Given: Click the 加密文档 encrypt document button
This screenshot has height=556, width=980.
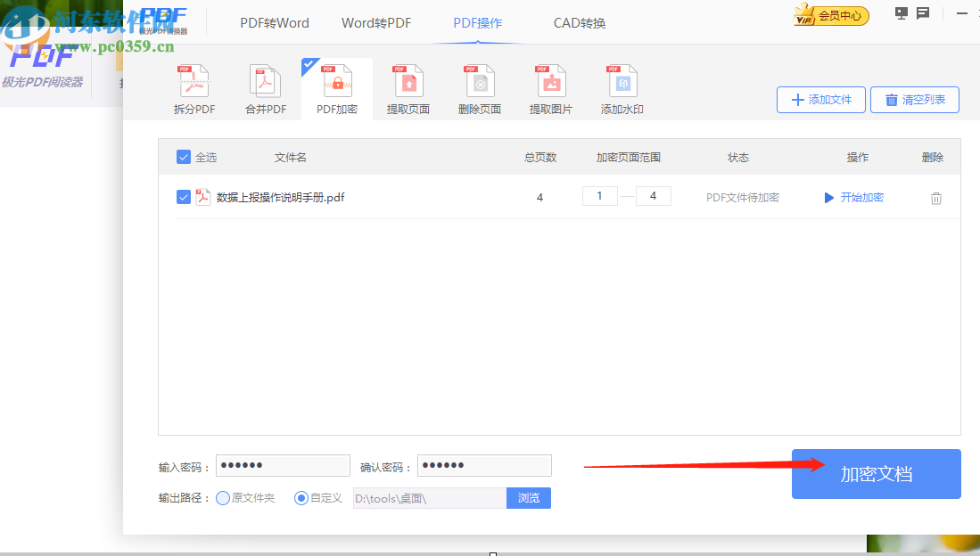Looking at the screenshot, I should (875, 473).
